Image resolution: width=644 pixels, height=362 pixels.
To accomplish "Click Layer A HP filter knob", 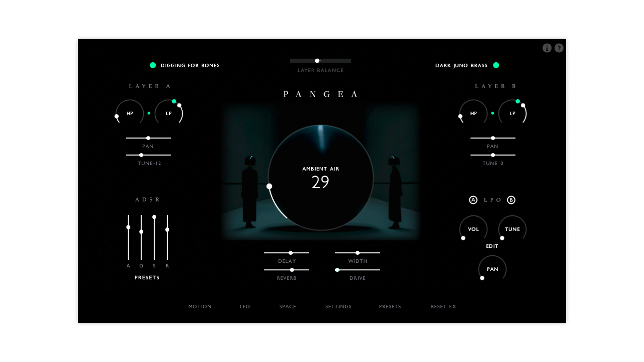I will tap(129, 113).
